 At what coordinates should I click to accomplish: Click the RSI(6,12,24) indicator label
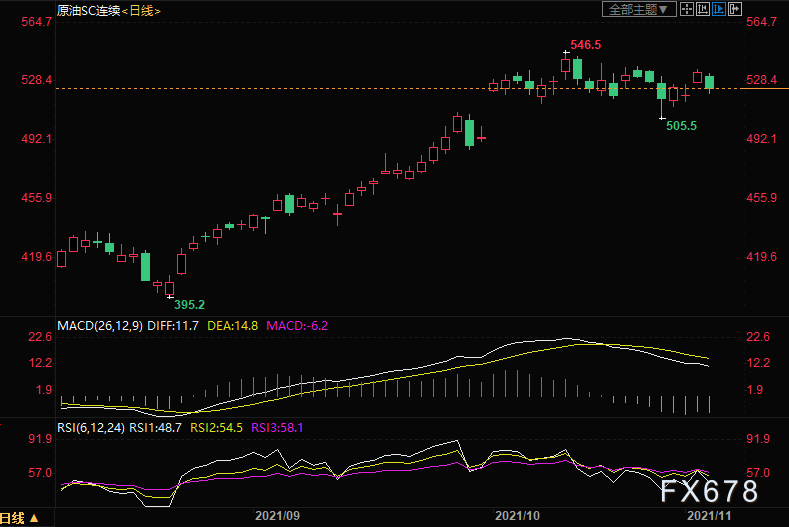(91, 428)
